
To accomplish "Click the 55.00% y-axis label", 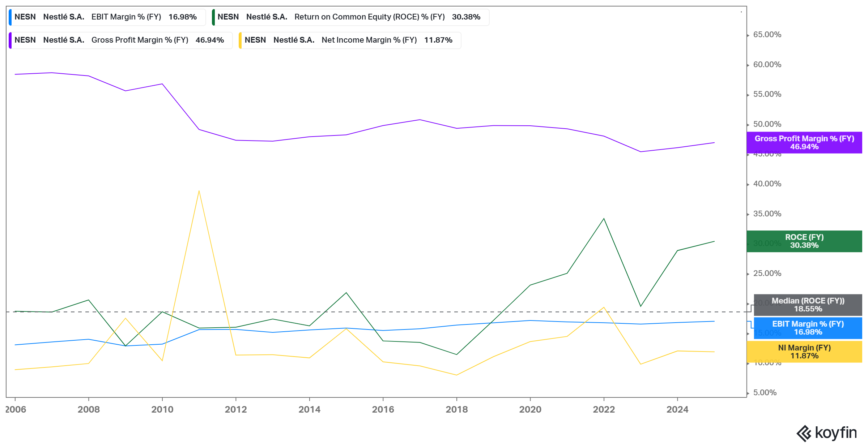I will (x=767, y=94).
